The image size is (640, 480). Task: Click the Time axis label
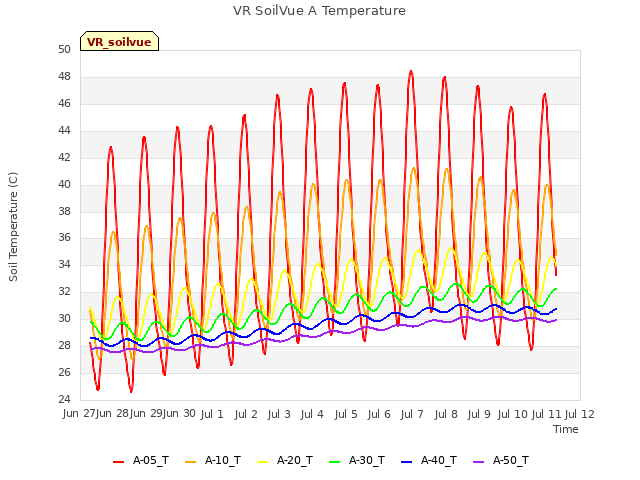coord(566,429)
